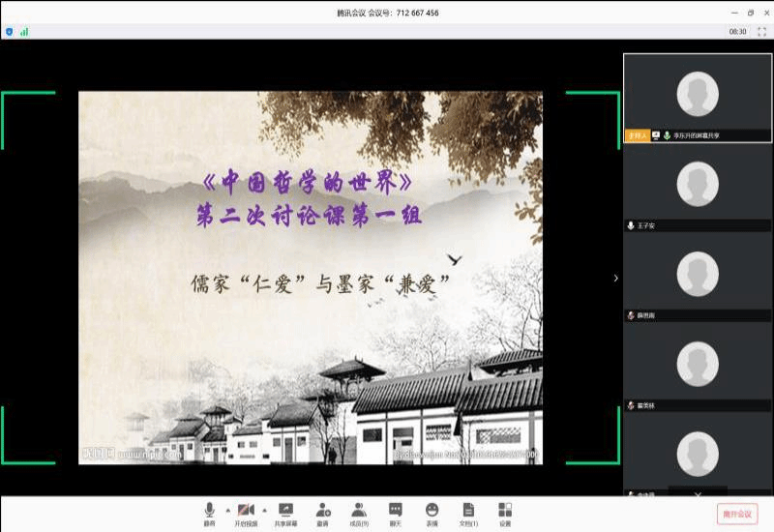Image resolution: width=774 pixels, height=532 pixels.
Task: Open meeting settings (设置)
Action: (x=505, y=513)
